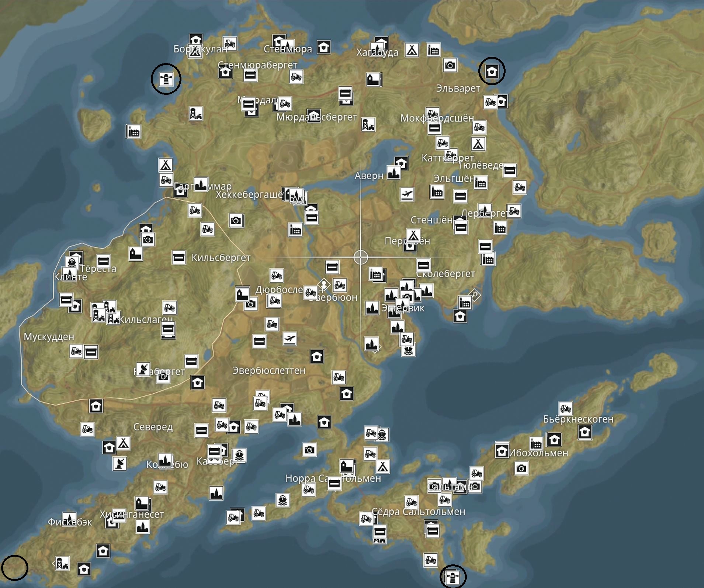Select the satellite dish icon southwest of Северед
Screen dimensions: 704x588
pos(119,463)
